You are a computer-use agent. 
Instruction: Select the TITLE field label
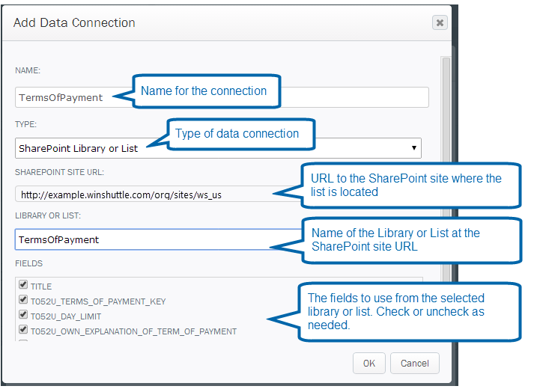(x=41, y=287)
